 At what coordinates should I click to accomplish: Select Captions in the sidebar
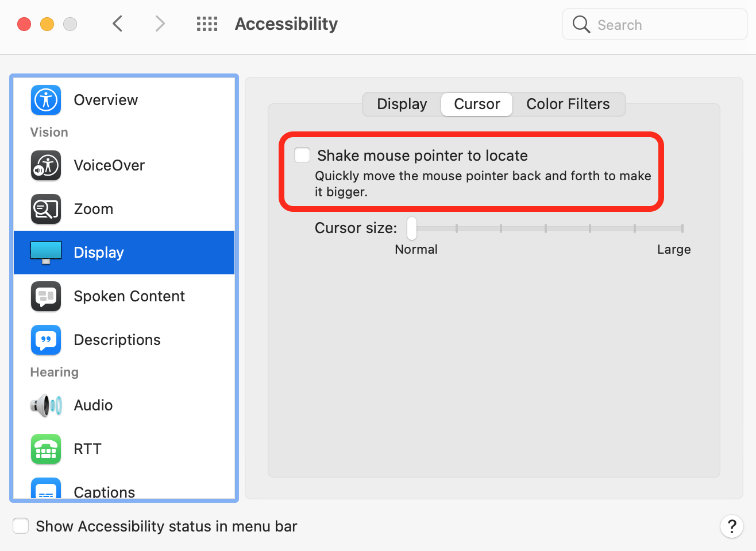pos(104,490)
